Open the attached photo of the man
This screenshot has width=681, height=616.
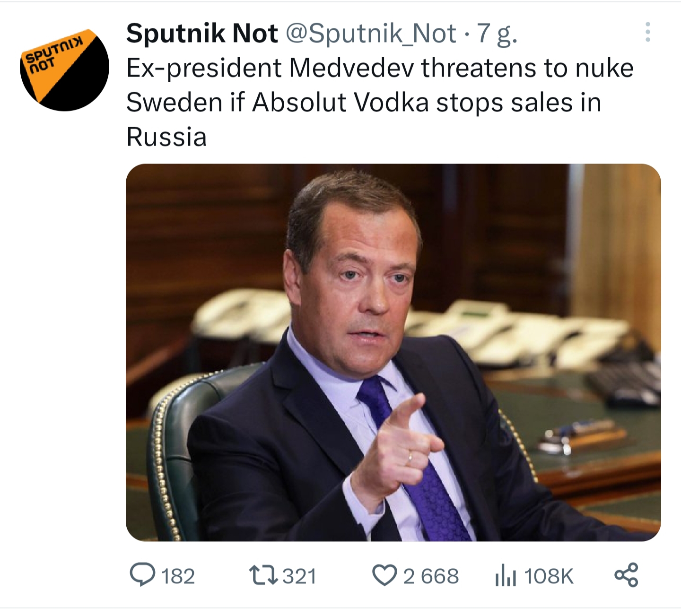393,352
